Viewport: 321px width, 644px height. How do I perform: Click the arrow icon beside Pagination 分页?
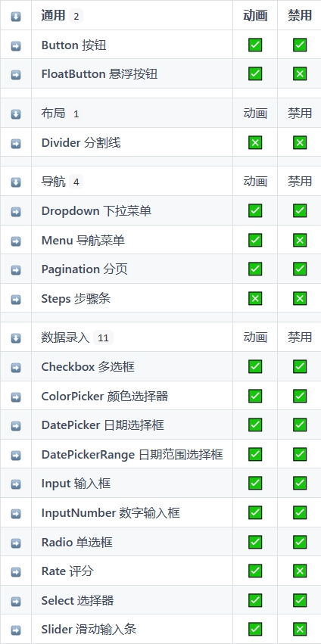click(x=16, y=270)
